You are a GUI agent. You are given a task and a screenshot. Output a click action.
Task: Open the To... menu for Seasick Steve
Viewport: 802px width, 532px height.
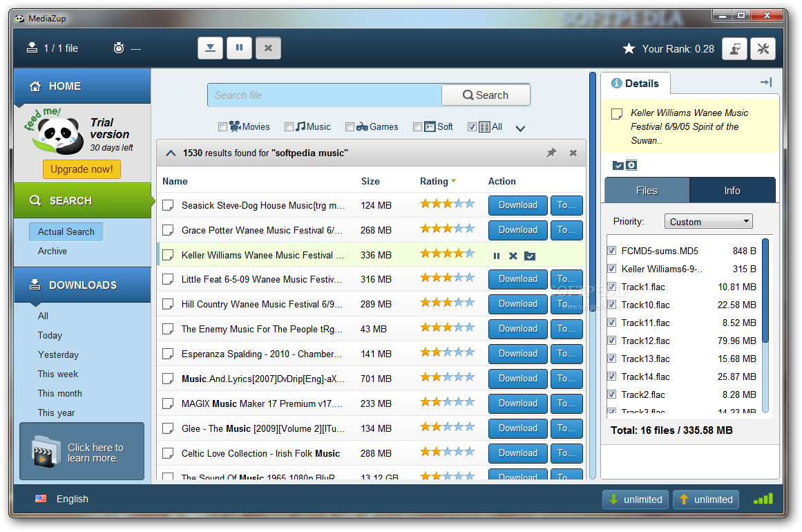pos(566,205)
